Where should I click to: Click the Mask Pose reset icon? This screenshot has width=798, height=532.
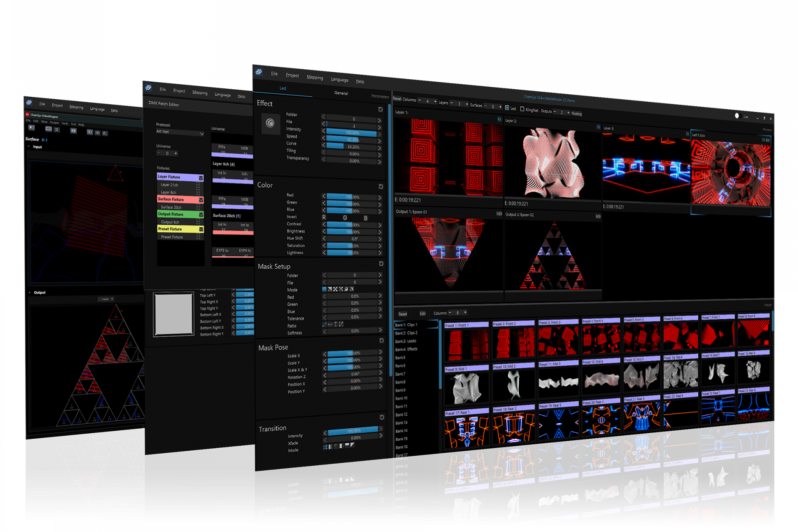pos(382,341)
